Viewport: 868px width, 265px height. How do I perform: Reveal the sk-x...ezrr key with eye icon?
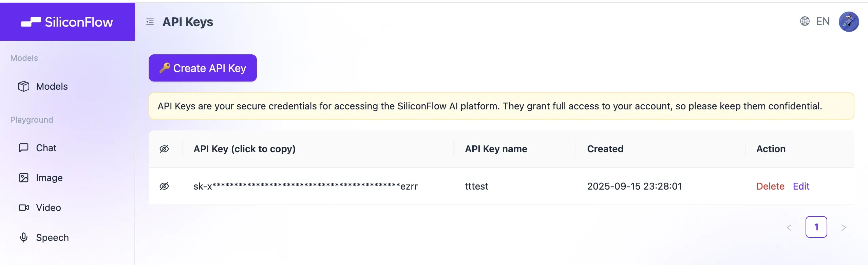pos(164,186)
